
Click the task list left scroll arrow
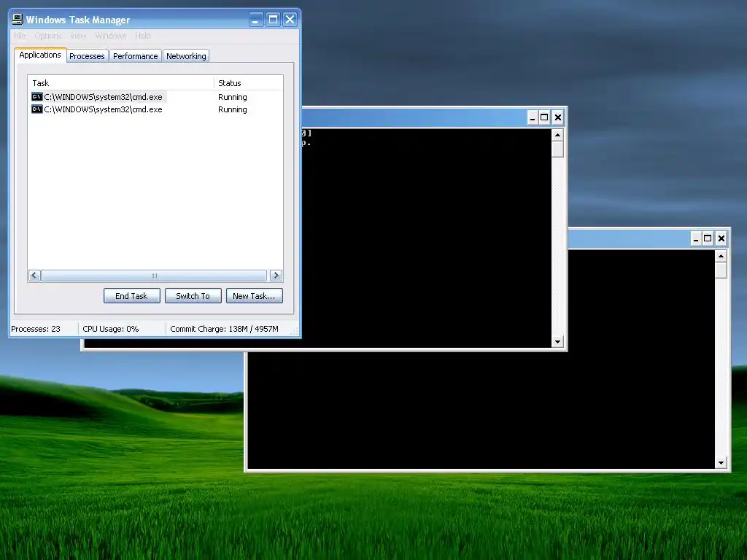coord(34,276)
